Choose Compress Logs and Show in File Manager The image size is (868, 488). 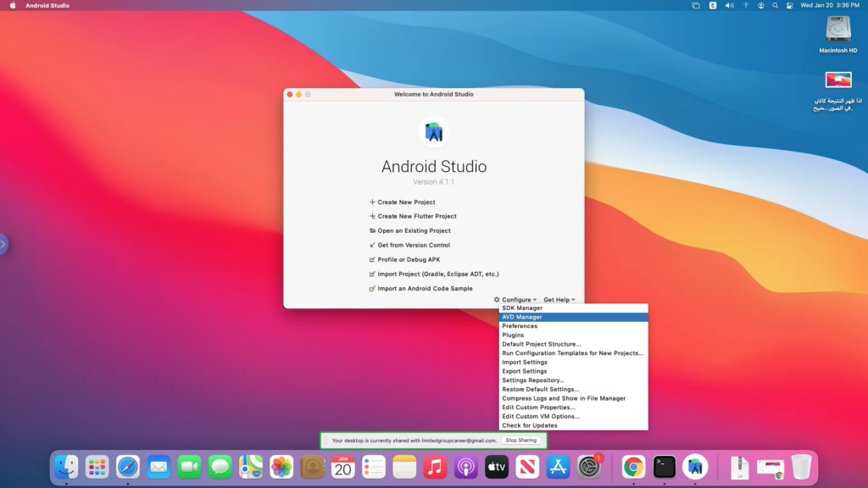pyautogui.click(x=574, y=398)
